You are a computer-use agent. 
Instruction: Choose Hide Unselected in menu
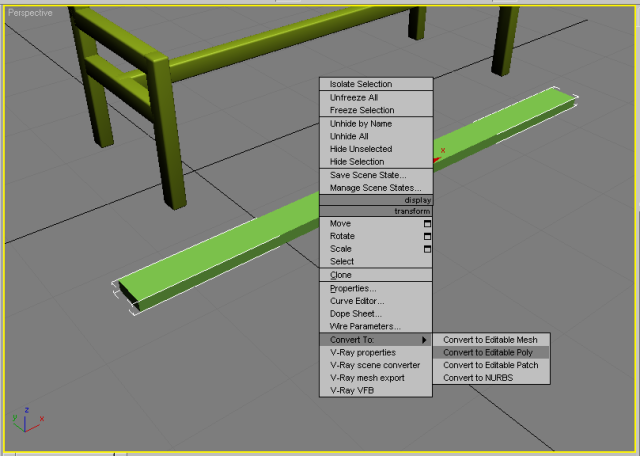(x=376, y=149)
